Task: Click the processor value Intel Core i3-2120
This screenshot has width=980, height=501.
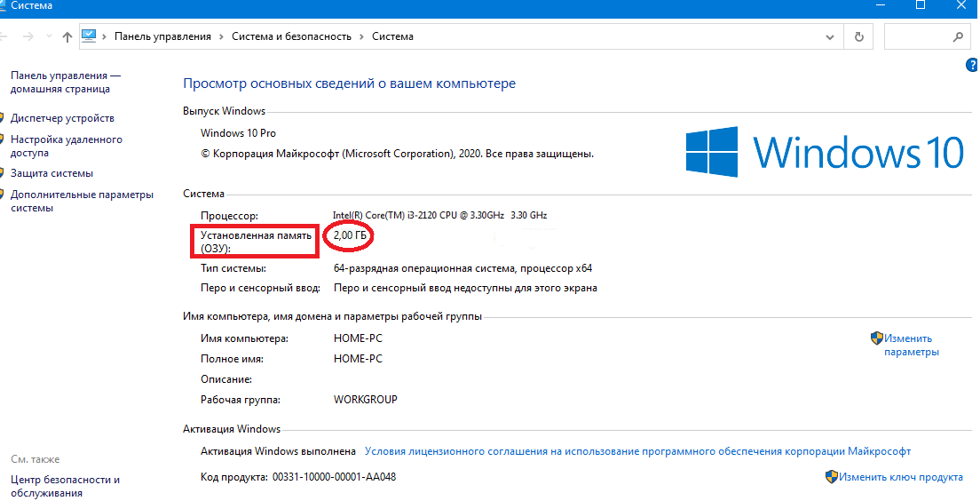Action: pyautogui.click(x=440, y=215)
